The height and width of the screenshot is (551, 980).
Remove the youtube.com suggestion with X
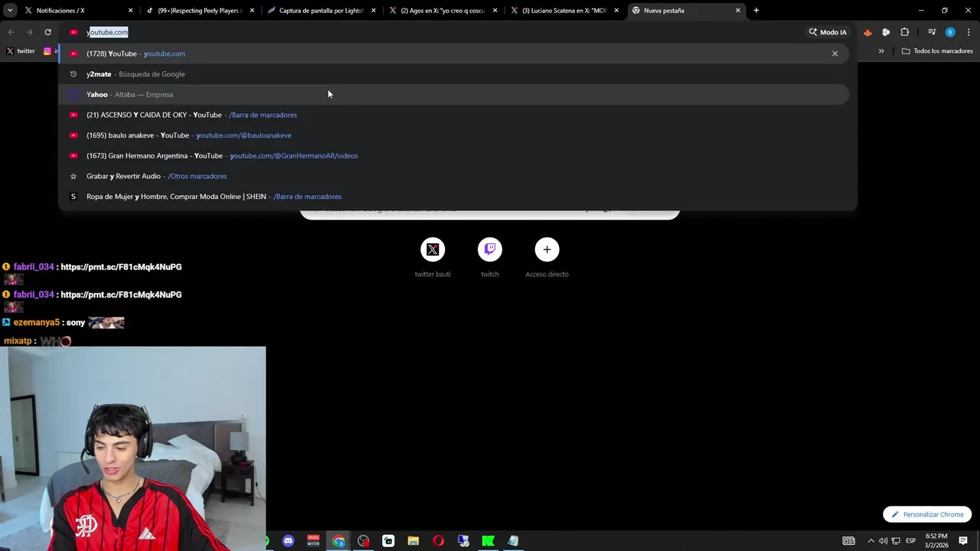(x=835, y=54)
